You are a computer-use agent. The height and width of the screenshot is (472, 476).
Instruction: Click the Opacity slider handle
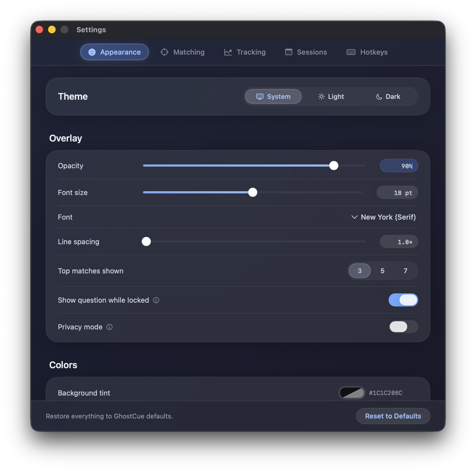(x=334, y=166)
